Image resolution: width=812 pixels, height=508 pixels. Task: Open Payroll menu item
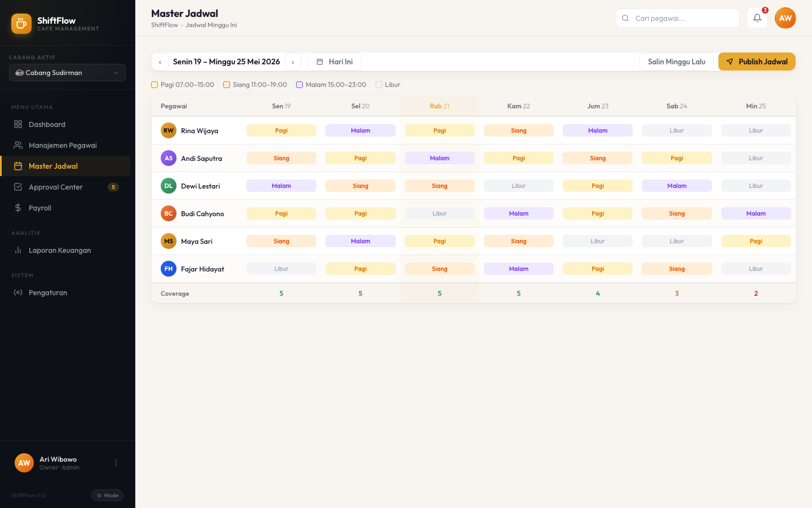click(x=65, y=208)
